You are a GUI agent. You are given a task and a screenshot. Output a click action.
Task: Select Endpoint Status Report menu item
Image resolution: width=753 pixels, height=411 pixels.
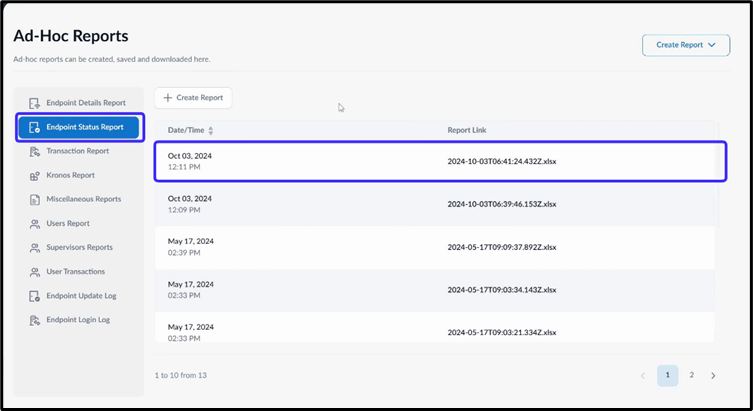79,127
